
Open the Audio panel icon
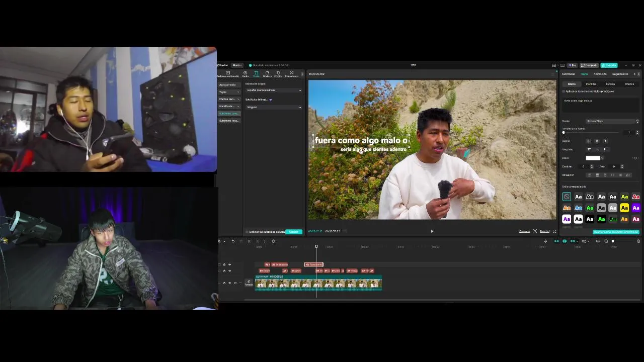point(246,74)
